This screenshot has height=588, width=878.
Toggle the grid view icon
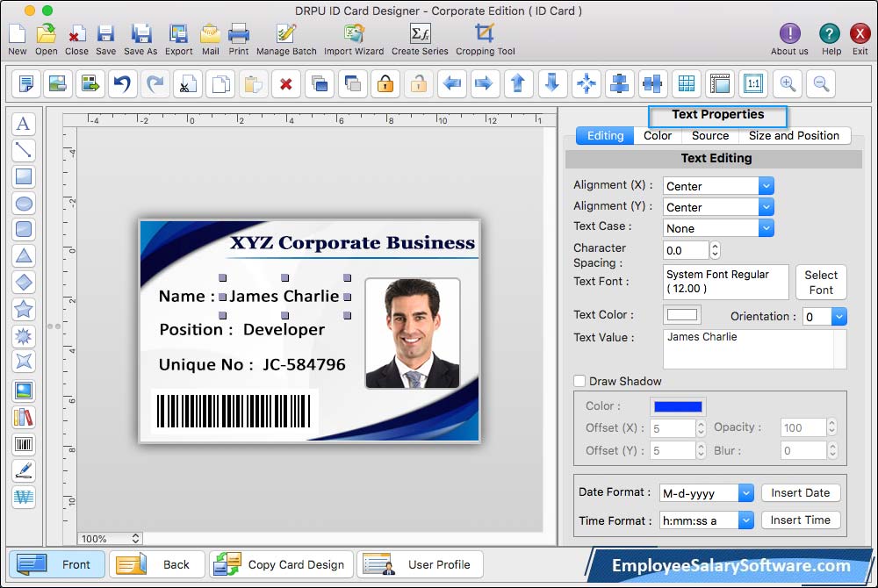point(687,84)
